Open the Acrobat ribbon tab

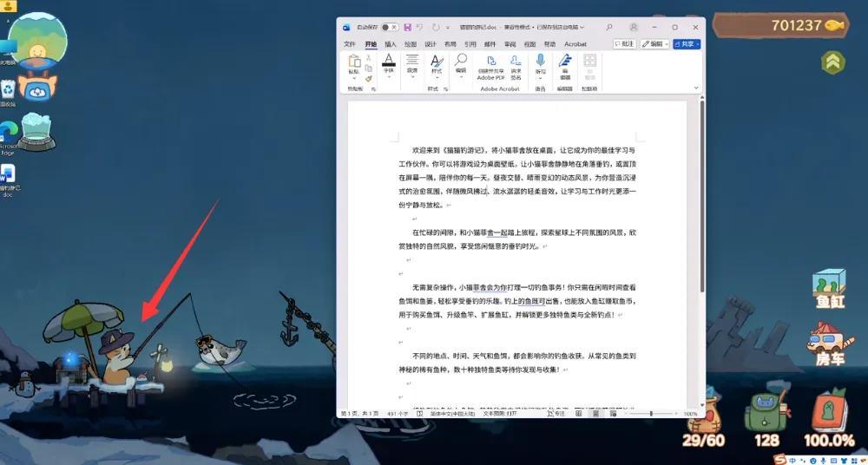click(575, 43)
